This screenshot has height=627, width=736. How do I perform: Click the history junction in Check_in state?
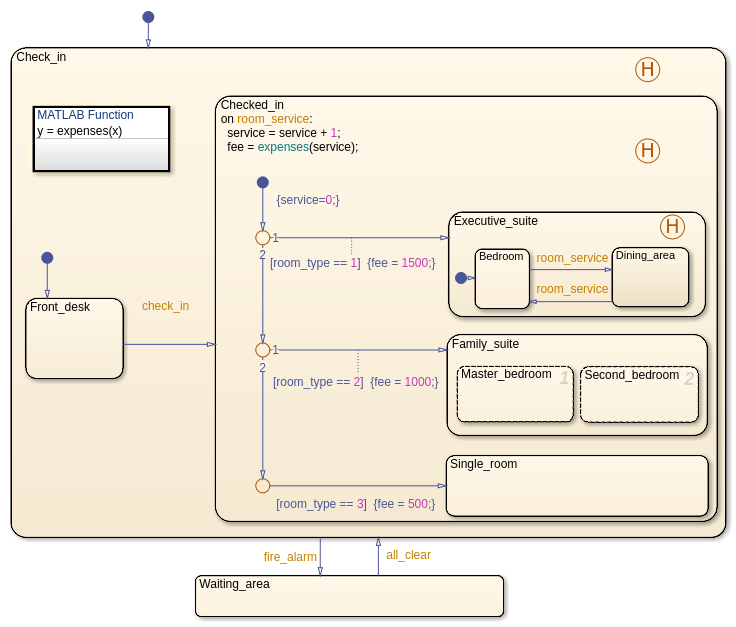tap(647, 69)
